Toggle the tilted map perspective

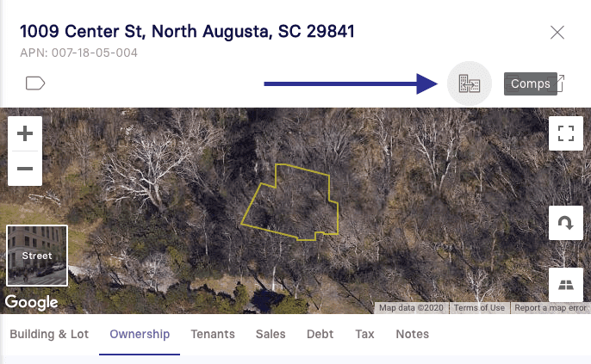(566, 285)
